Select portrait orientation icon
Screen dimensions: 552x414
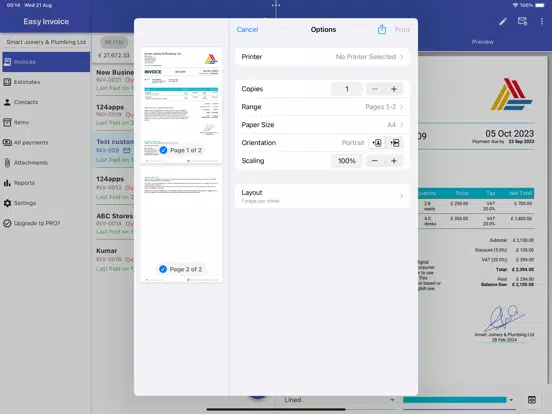[x=377, y=143]
